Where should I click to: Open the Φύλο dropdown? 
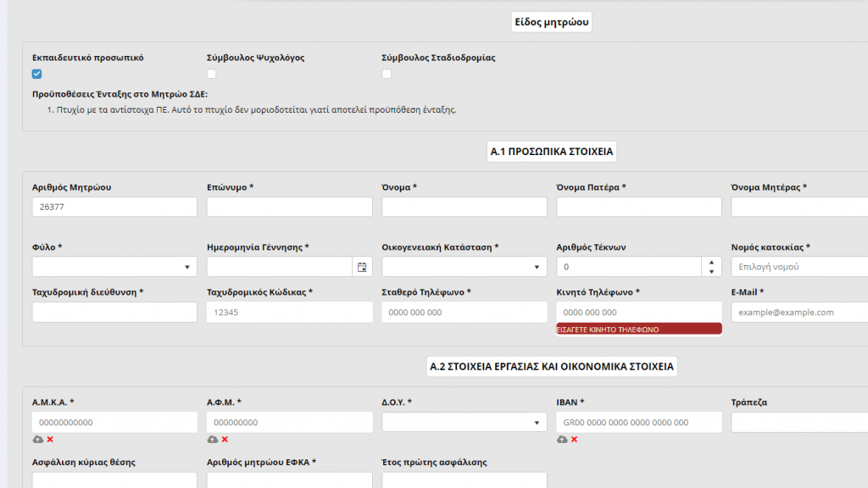click(x=114, y=267)
